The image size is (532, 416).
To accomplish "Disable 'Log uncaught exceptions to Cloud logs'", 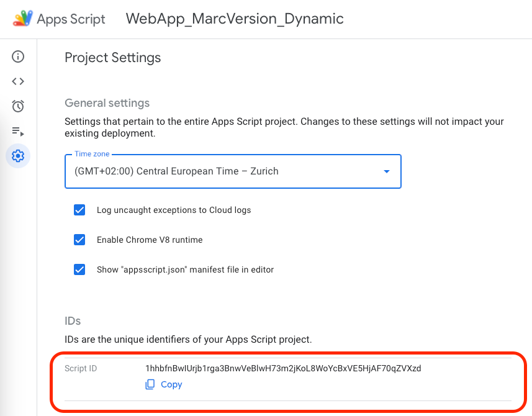I will 79,210.
